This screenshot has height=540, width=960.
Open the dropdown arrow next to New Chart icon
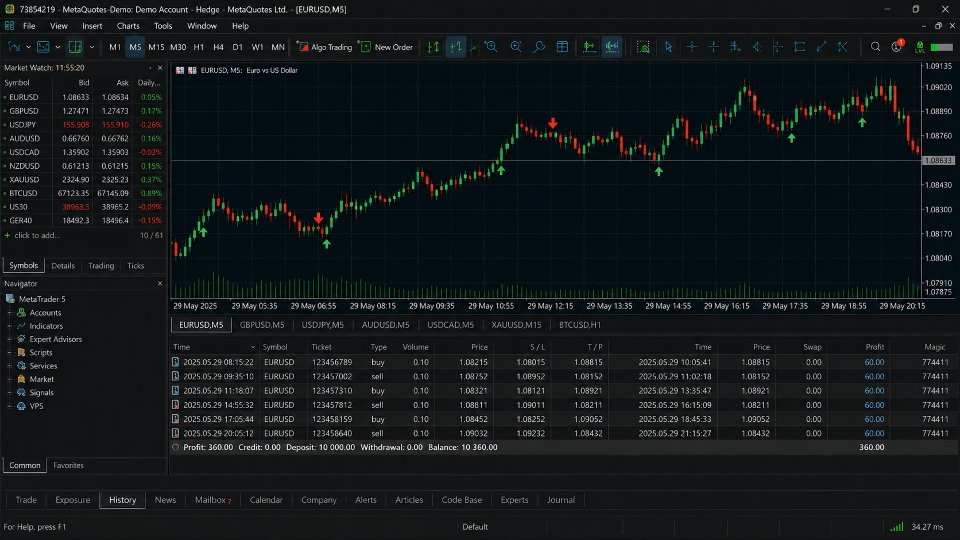[28, 47]
